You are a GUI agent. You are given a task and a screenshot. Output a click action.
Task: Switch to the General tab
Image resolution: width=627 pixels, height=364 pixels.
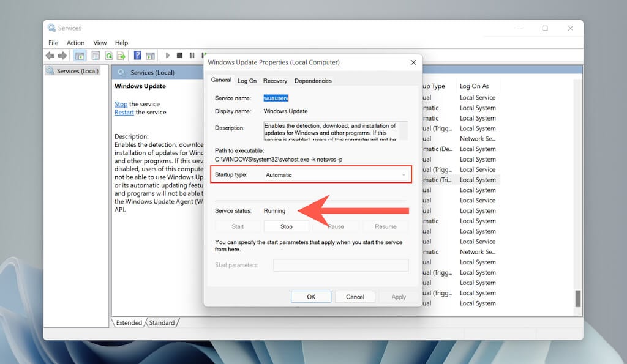pos(221,80)
